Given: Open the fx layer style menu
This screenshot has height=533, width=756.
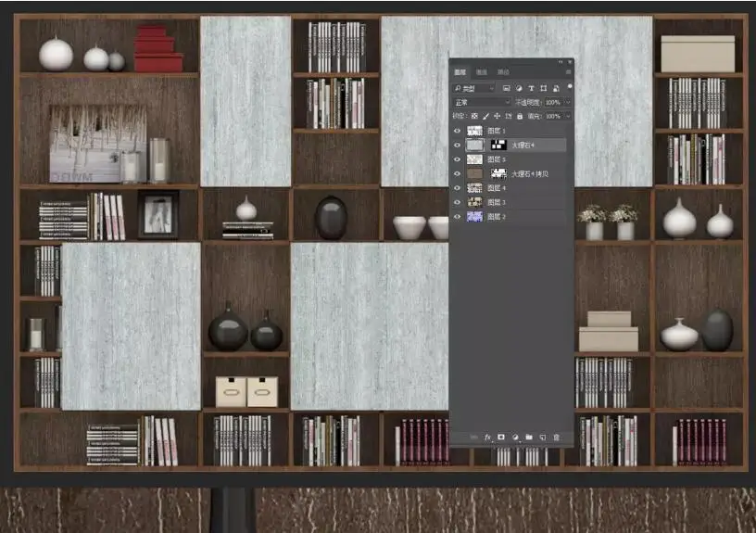Looking at the screenshot, I should (487, 437).
